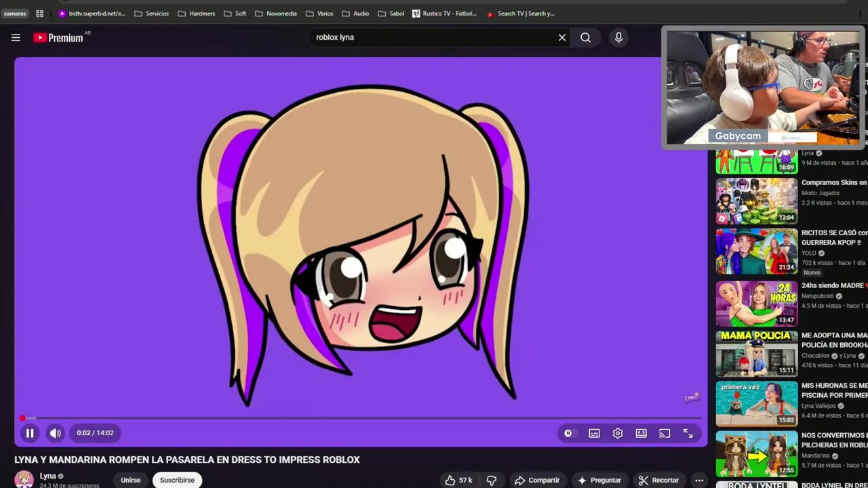Click Lyna Vallejos channel name
This screenshot has width=868, height=488.
818,406
